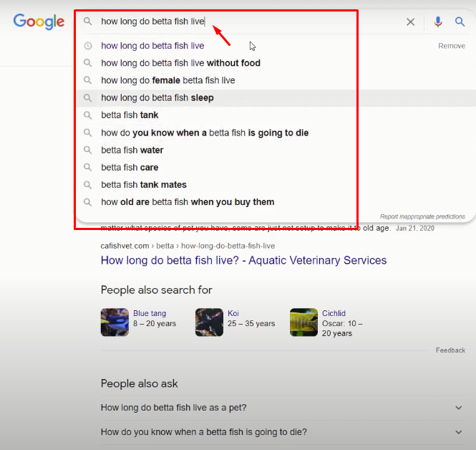Start voice search with the microphone icon

tap(438, 22)
